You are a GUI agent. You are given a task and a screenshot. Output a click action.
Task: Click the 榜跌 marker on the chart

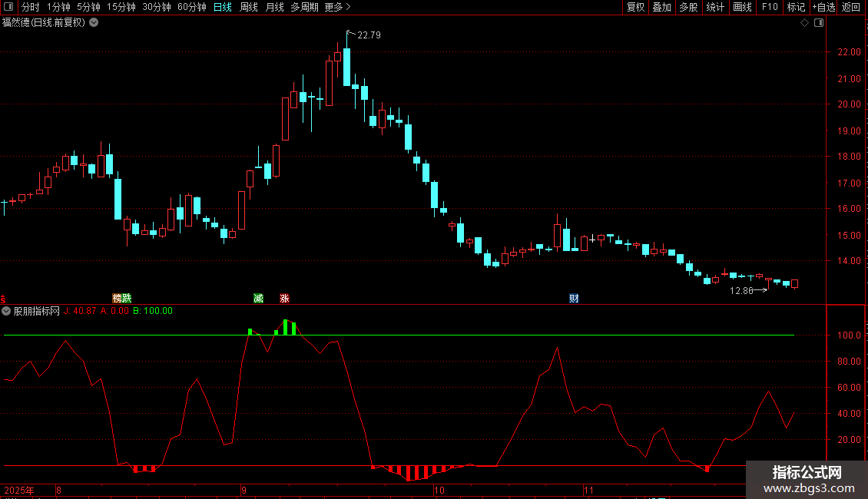tap(122, 298)
